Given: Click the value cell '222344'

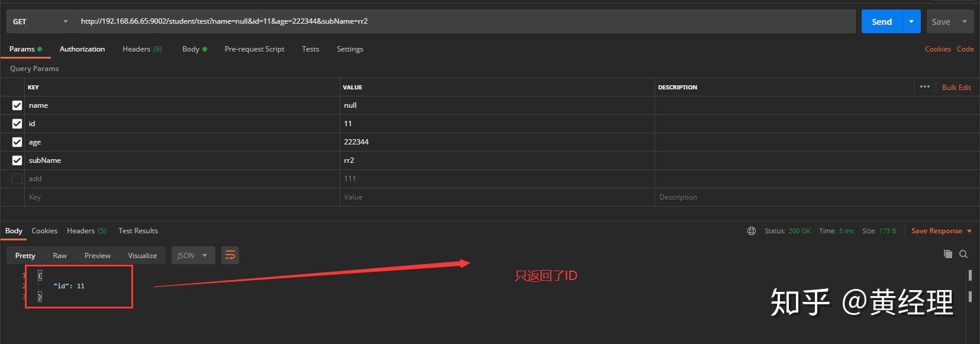Looking at the screenshot, I should pyautogui.click(x=497, y=142).
